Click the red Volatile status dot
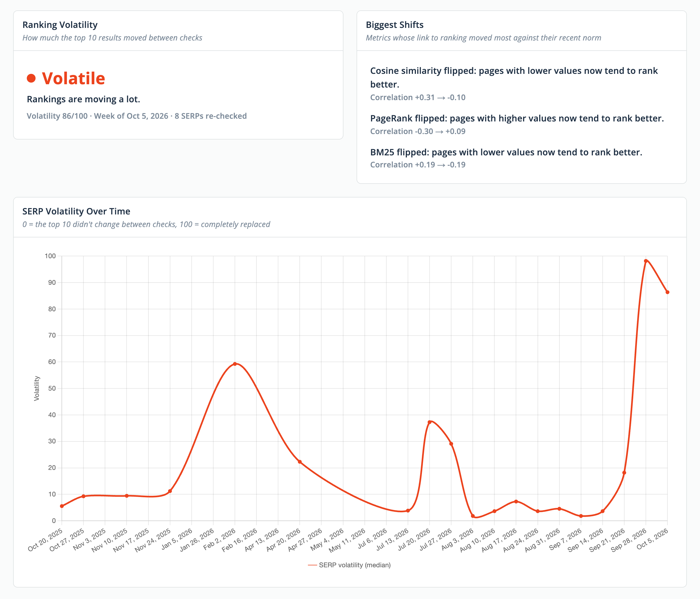Screen dimensions: 700x599 31,78
